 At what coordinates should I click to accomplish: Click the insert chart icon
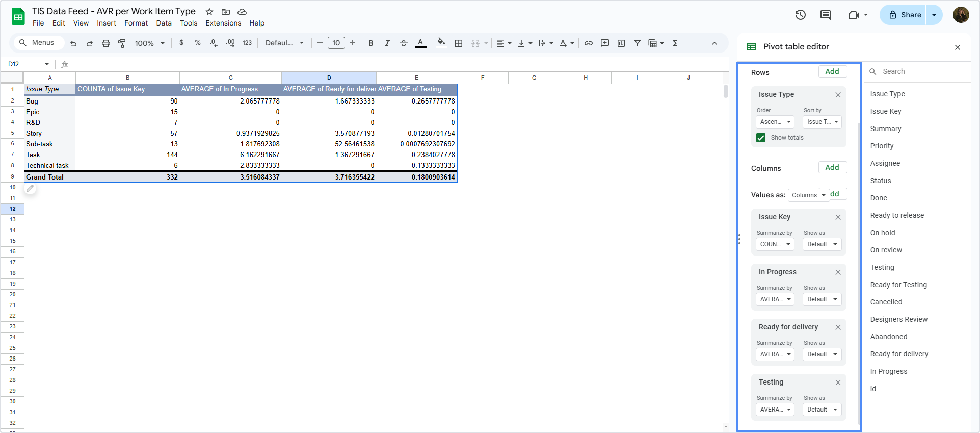(621, 43)
